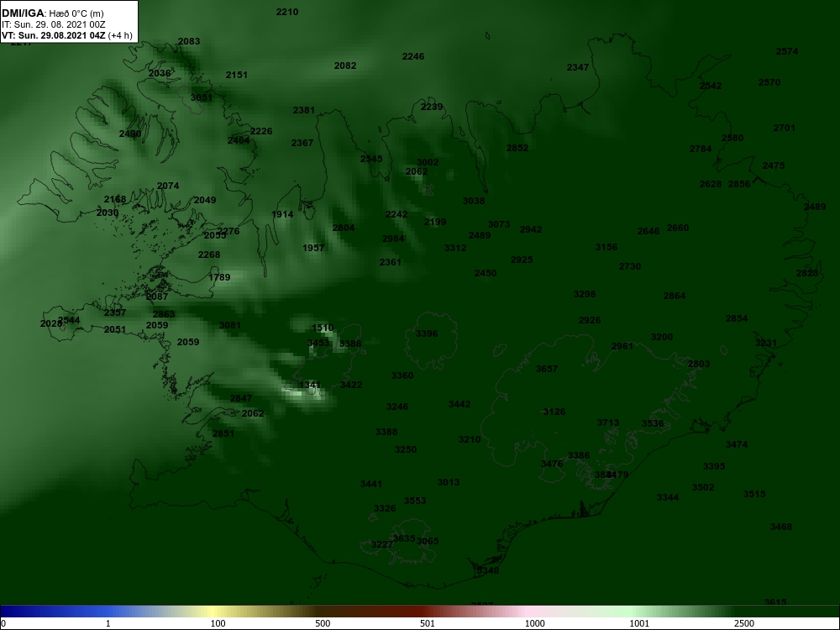The height and width of the screenshot is (630, 840).
Task: Click the 2239 height value
Action: [432, 108]
